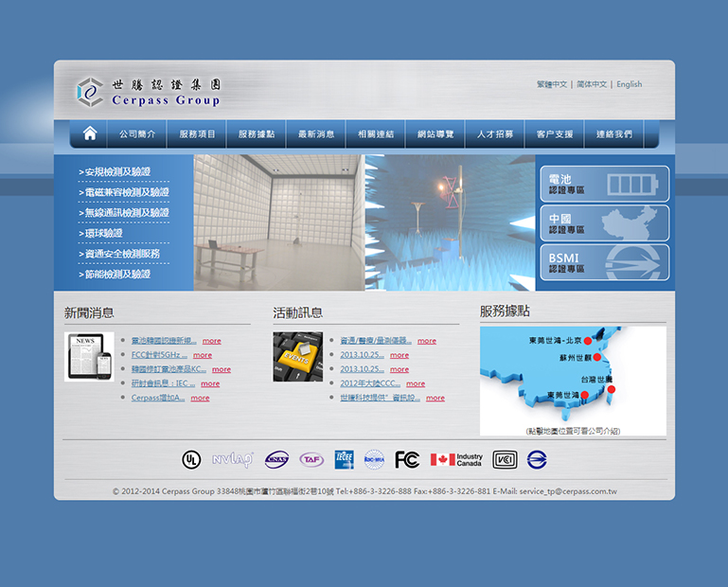Viewport: 728px width, 587px height.
Task: Click the EVENTS keyboard thumbnail
Action: 297,357
